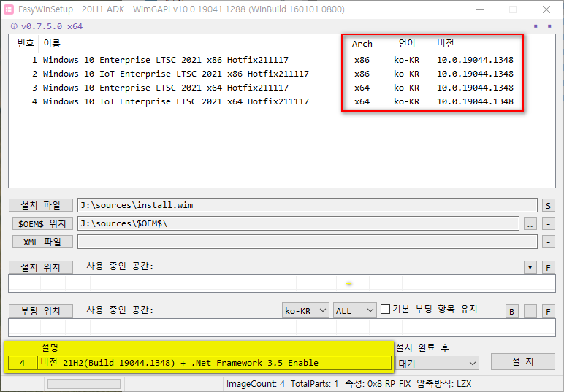564x392 pixels.
Task: Click the F button on the 부팅 위치 row
Action: click(548, 311)
